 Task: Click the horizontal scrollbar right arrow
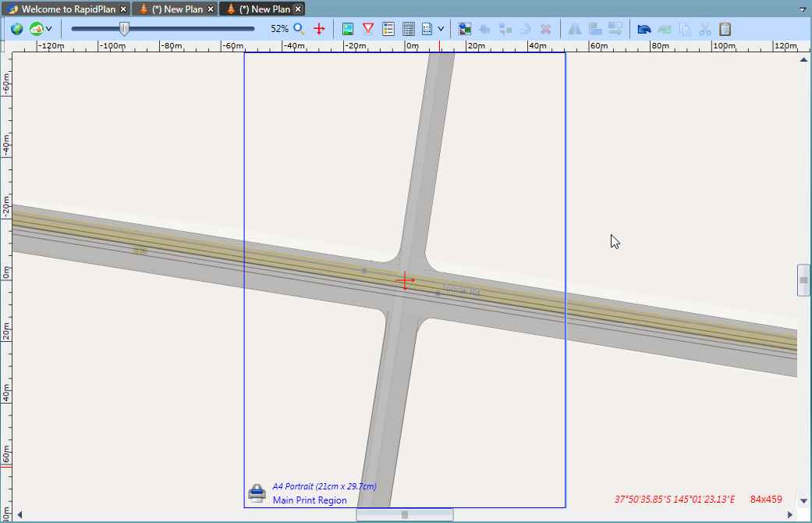pyautogui.click(x=790, y=514)
